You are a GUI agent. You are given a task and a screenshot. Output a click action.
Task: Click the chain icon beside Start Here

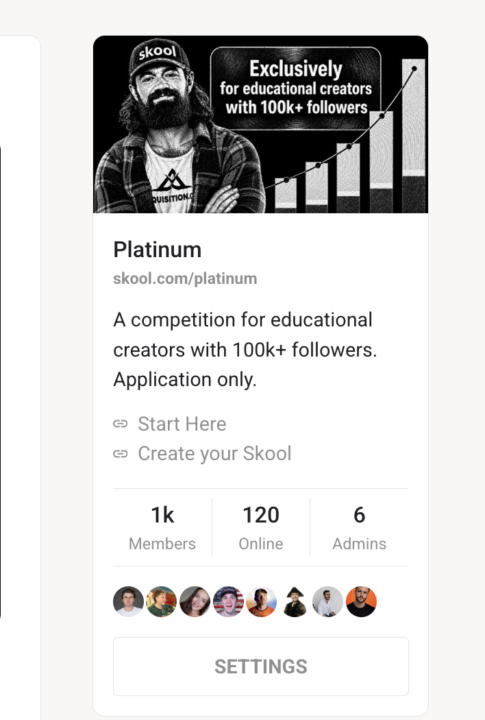pos(120,424)
